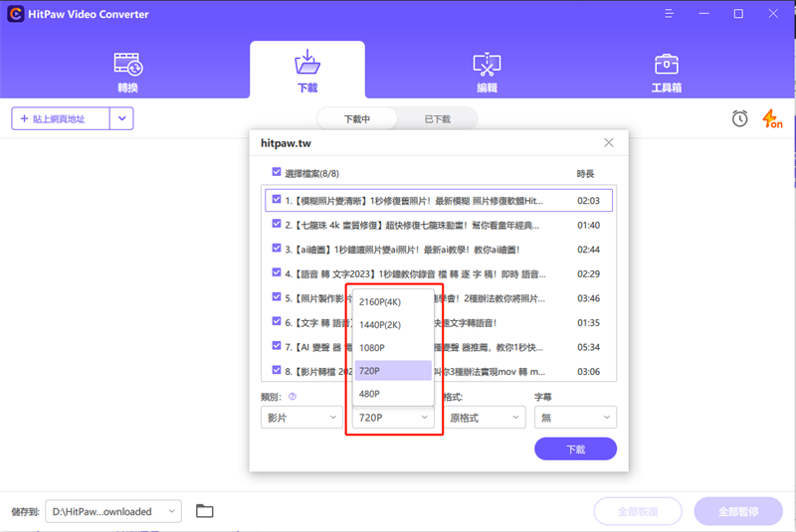This screenshot has width=796, height=532.
Task: Select the title text of video 3 ai繪圖
Action: (402, 250)
